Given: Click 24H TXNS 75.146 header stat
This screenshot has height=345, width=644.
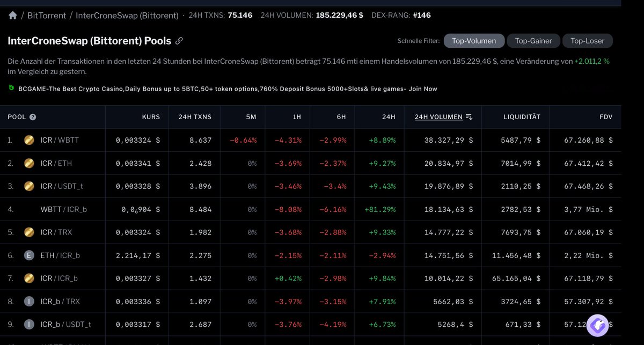Looking at the screenshot, I should pos(221,15).
